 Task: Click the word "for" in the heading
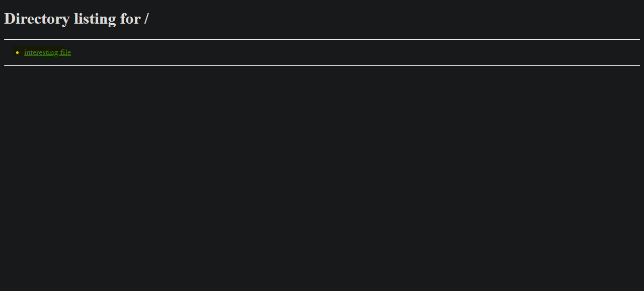tap(130, 19)
